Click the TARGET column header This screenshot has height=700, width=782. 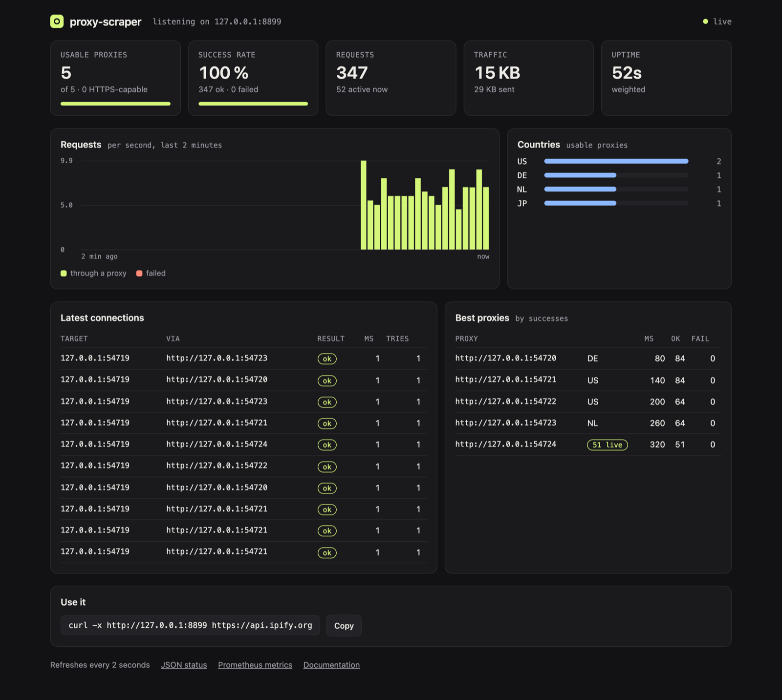coord(74,339)
